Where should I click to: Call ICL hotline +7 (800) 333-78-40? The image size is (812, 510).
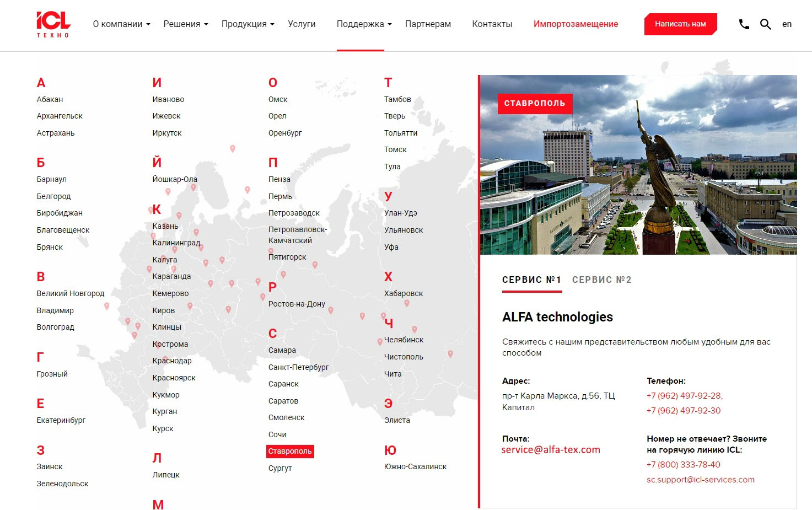[x=684, y=465]
